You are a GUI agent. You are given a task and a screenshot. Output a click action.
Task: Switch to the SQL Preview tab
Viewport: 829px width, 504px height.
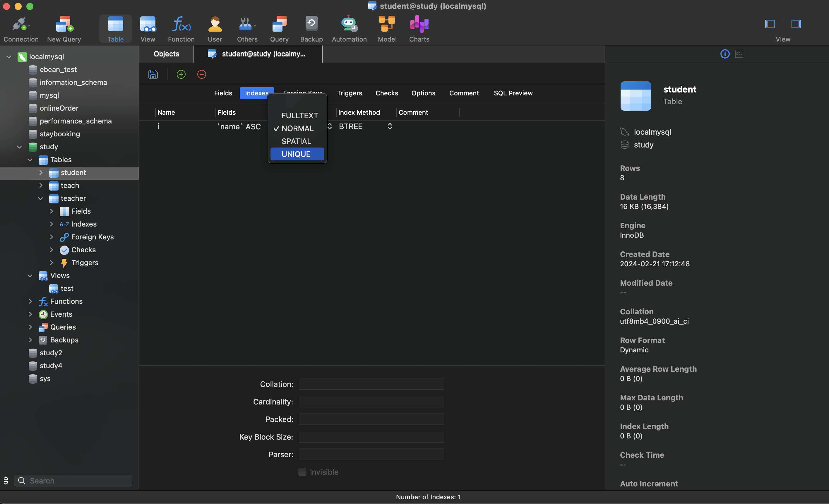tap(513, 93)
